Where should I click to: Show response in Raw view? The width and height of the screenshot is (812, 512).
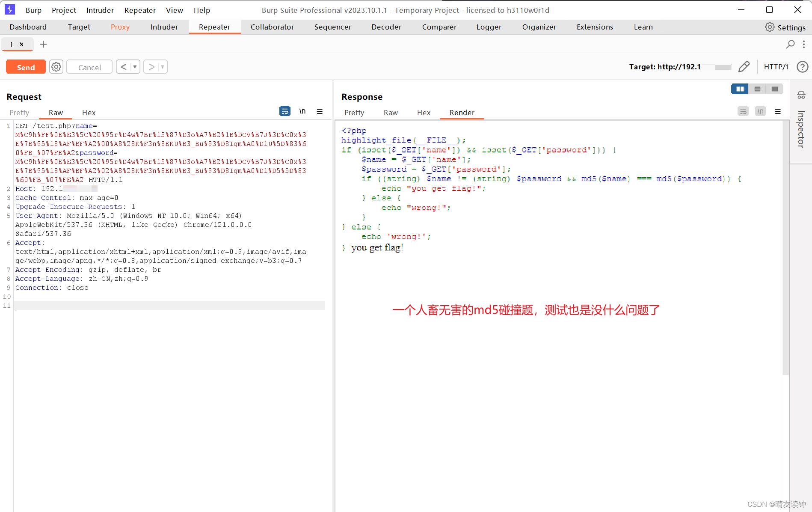[391, 113]
